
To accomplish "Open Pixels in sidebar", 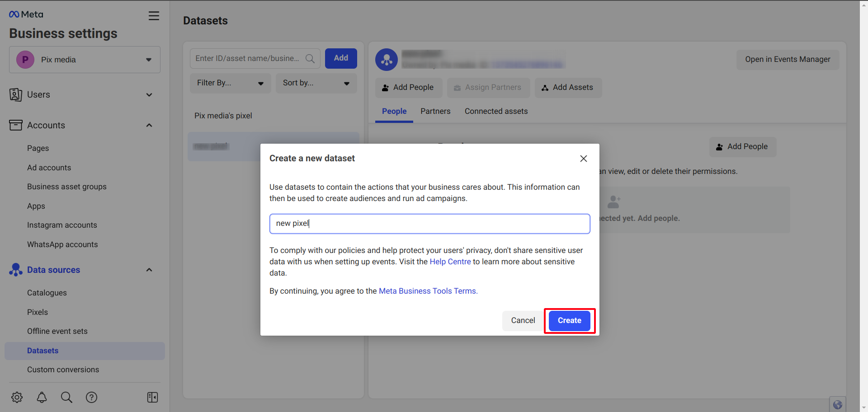I will [38, 312].
